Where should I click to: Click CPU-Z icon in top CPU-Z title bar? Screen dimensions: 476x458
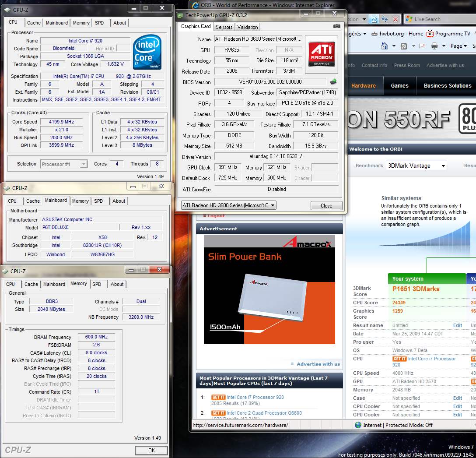pos(7,10)
